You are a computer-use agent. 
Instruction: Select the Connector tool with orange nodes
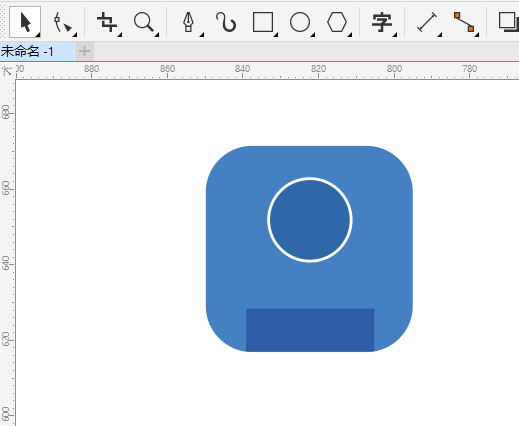(x=464, y=22)
